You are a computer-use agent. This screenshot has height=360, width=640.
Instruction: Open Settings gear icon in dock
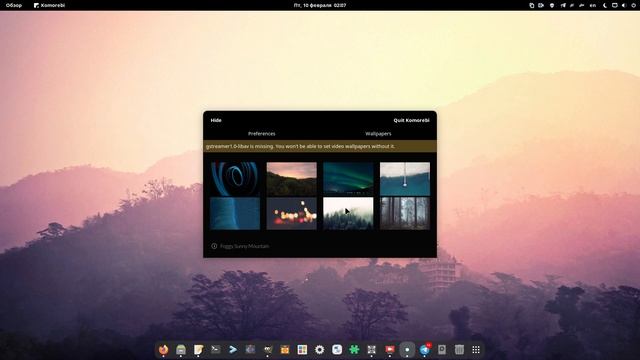pos(320,349)
